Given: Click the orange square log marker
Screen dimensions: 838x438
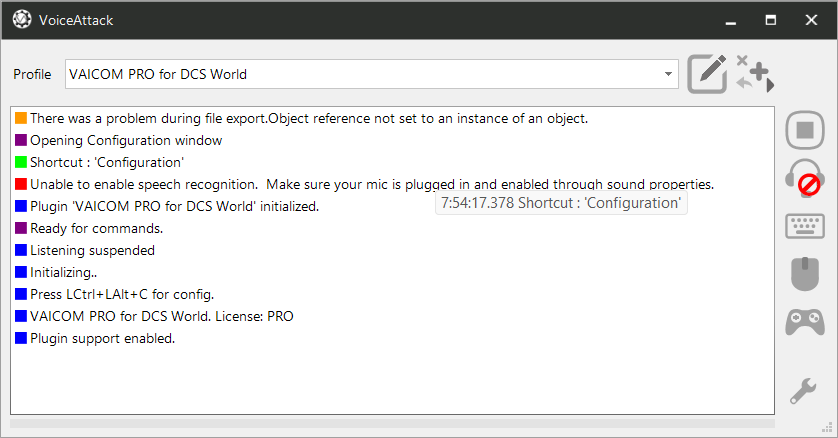Looking at the screenshot, I should (x=21, y=118).
